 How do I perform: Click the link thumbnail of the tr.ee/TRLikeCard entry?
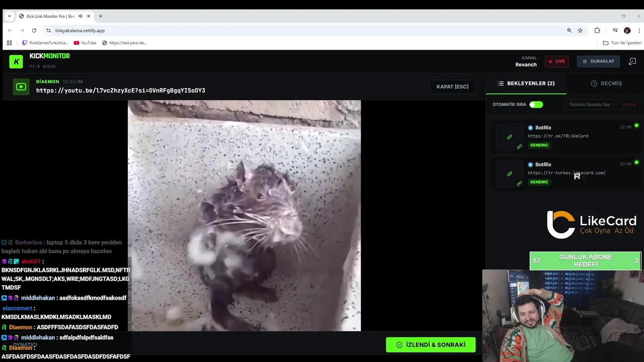(x=510, y=137)
